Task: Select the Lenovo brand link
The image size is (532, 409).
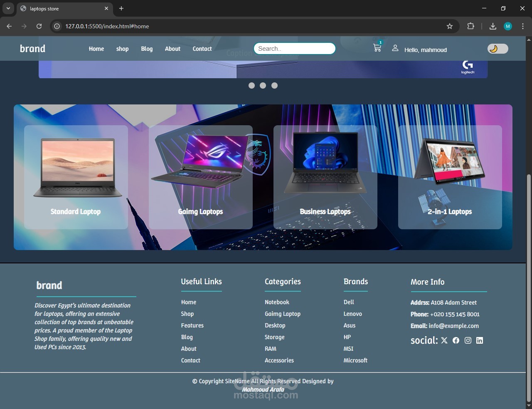Action: pos(353,314)
